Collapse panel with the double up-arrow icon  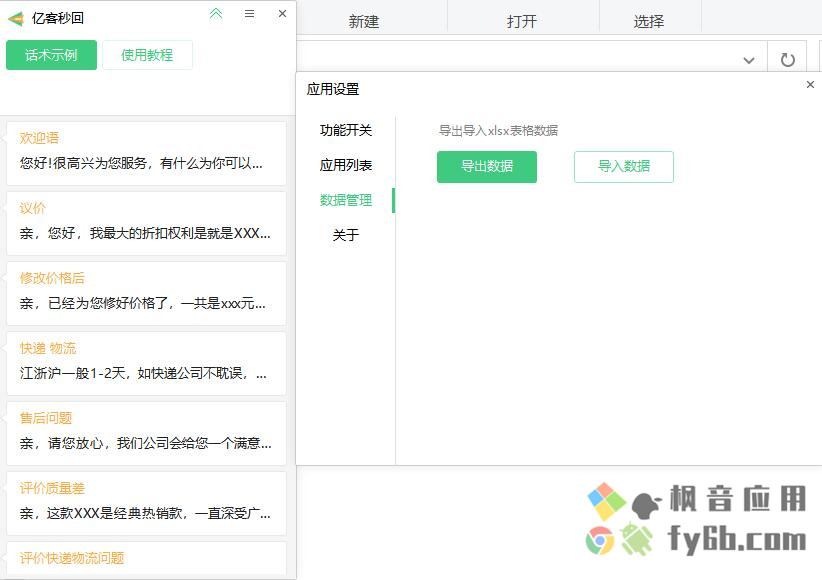coord(216,14)
